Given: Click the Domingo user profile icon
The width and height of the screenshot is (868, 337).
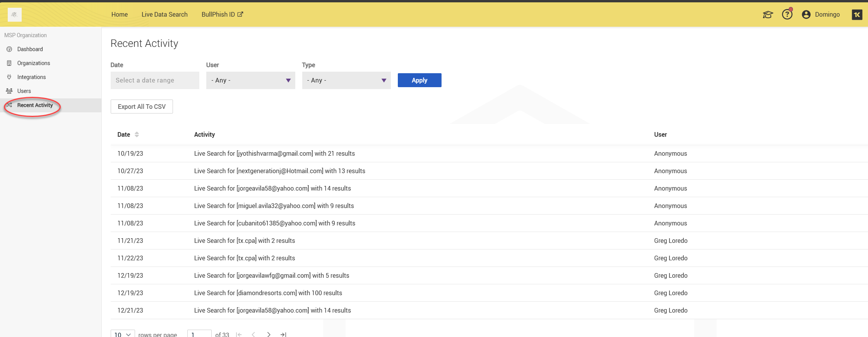Looking at the screenshot, I should [806, 15].
